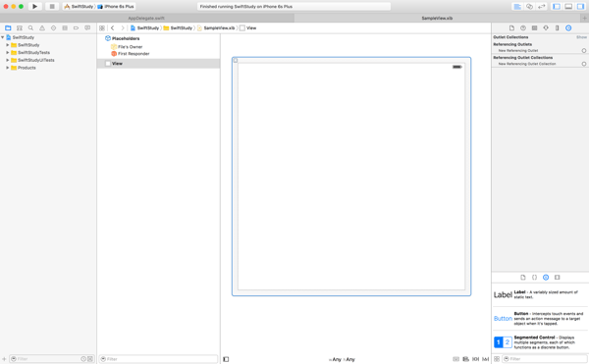Click the related items grid icon in jump bar

(x=102, y=28)
